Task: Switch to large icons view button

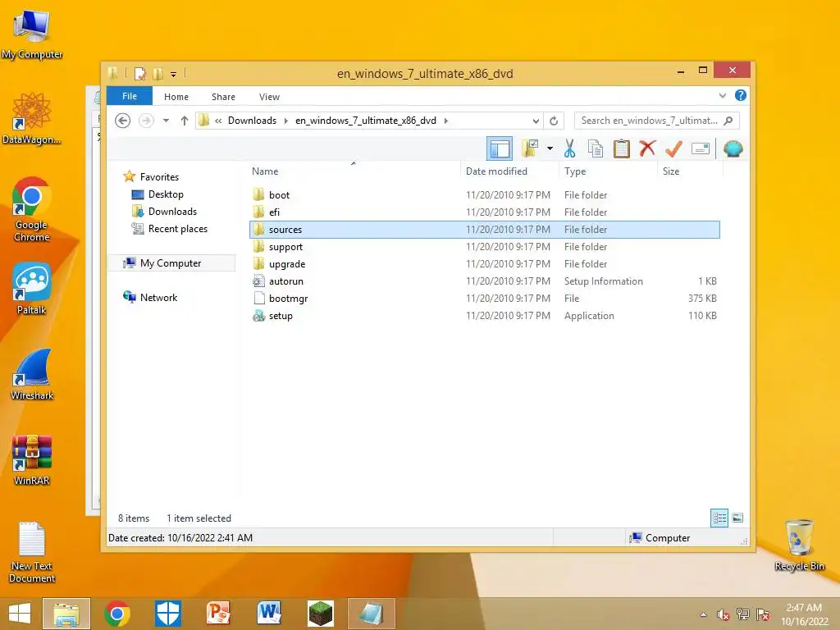Action: pos(737,518)
